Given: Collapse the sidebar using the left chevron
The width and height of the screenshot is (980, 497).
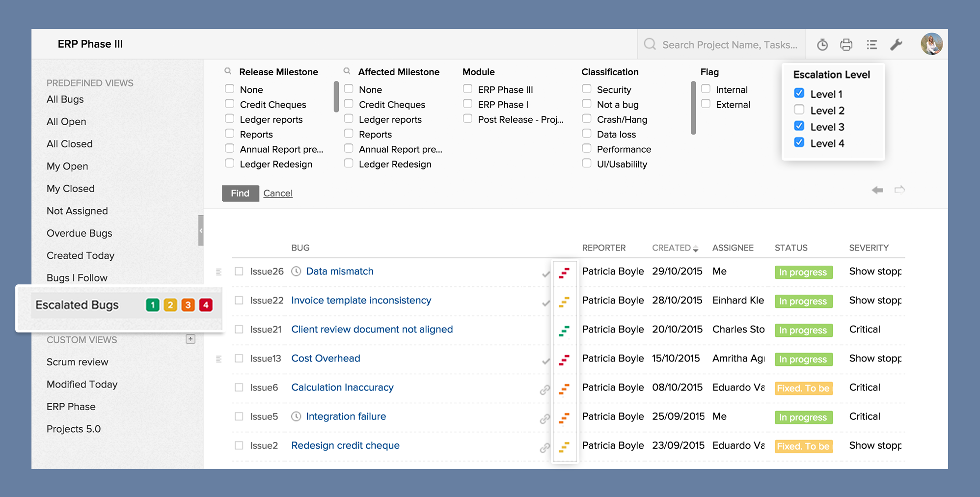Looking at the screenshot, I should pos(201,230).
